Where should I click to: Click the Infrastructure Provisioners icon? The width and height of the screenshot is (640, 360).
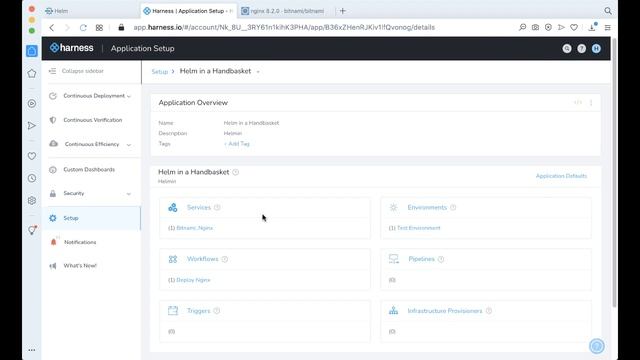(x=393, y=311)
